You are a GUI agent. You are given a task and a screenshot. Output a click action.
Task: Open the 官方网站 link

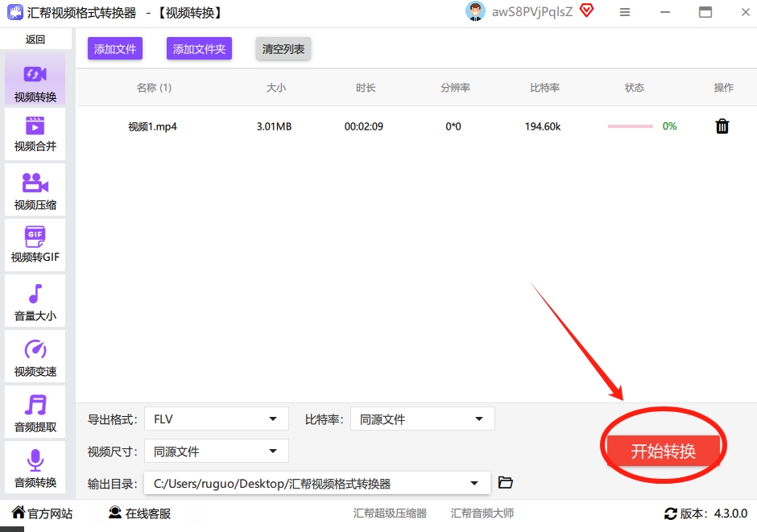click(x=42, y=513)
